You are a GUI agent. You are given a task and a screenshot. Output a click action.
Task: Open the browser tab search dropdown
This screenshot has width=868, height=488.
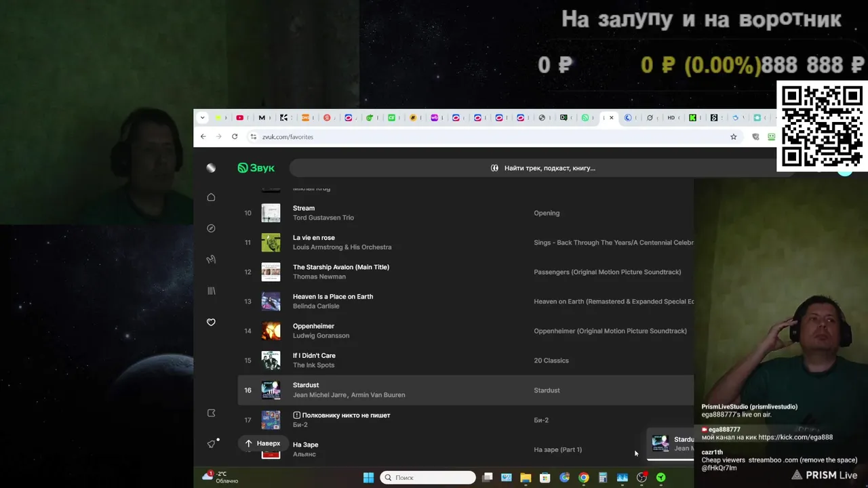click(202, 118)
